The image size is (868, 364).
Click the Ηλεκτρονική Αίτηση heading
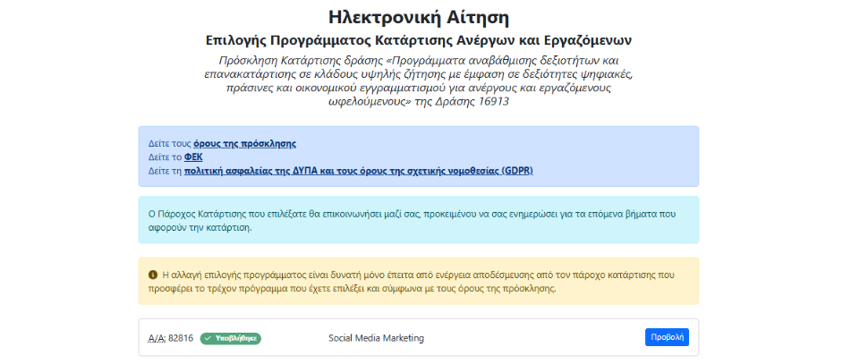pos(419,17)
